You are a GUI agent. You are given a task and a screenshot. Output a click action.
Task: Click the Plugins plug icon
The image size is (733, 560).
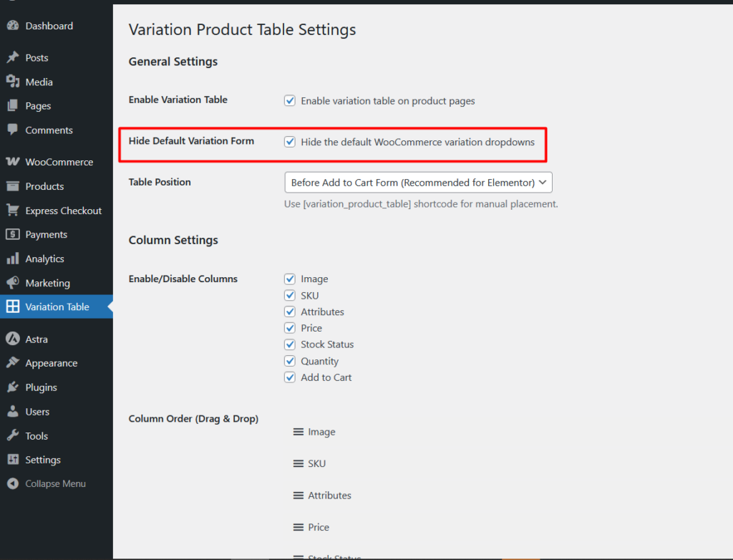tap(12, 387)
